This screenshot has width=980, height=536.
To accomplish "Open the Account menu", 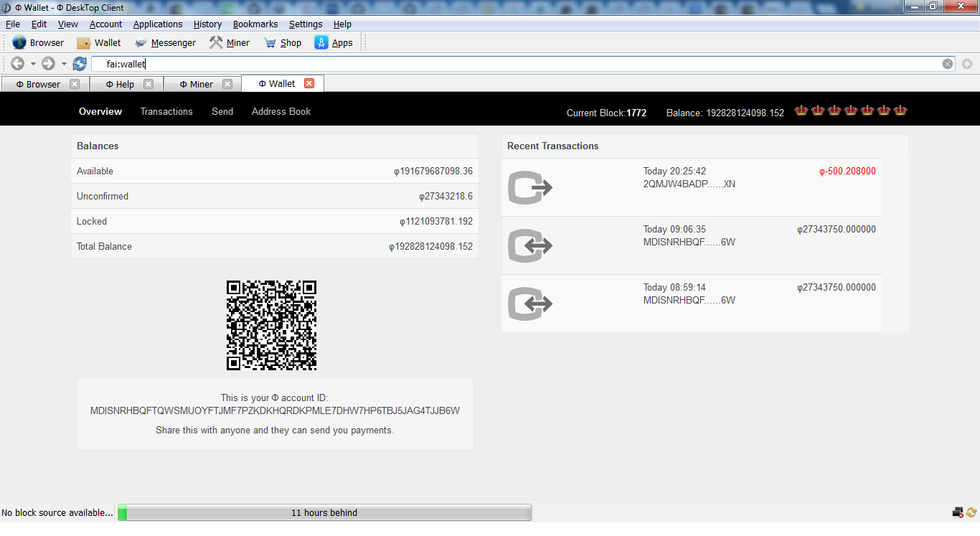I will pyautogui.click(x=106, y=24).
